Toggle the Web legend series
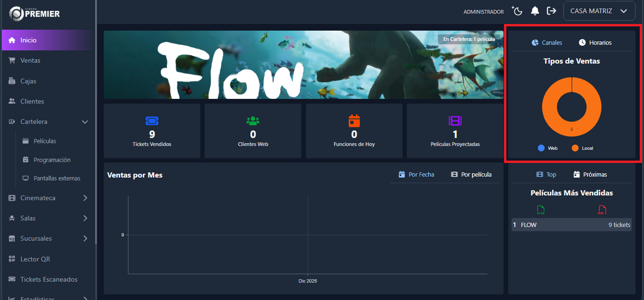Screen dimensions: 644x300 click(547, 148)
